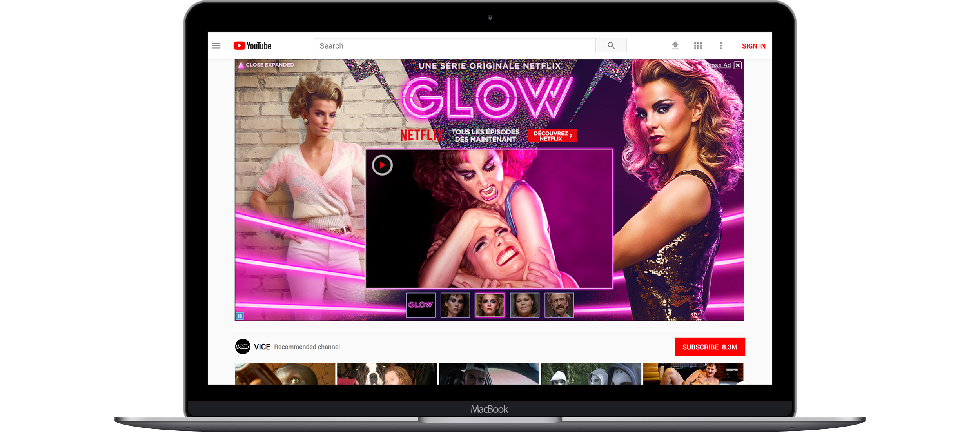Open the YouTube apps grid
Image resolution: width=980 pixels, height=432 pixels.
coord(698,46)
